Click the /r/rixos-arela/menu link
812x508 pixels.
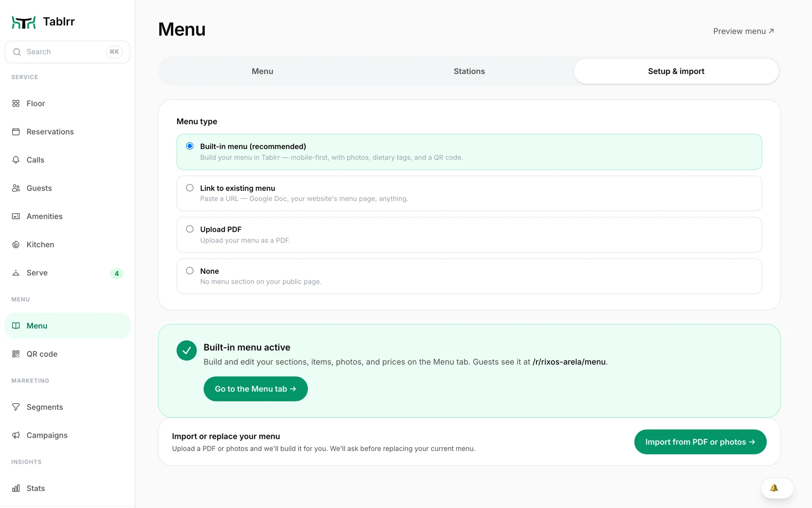[569, 362]
